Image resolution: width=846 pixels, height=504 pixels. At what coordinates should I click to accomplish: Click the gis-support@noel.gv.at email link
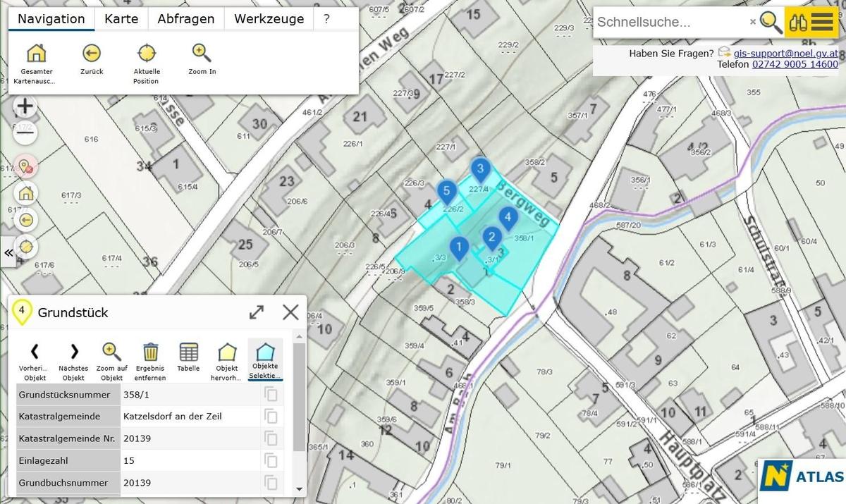pyautogui.click(x=785, y=53)
